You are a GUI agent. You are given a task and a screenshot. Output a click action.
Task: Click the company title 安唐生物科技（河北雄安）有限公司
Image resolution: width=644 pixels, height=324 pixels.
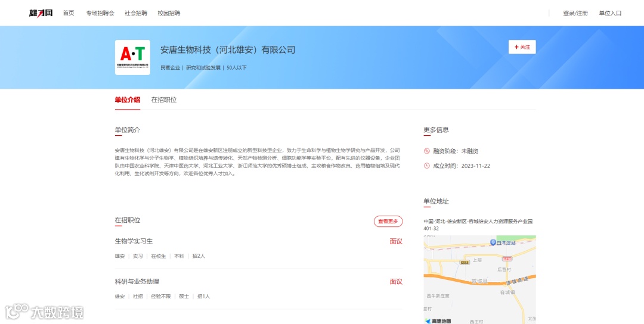pos(228,50)
